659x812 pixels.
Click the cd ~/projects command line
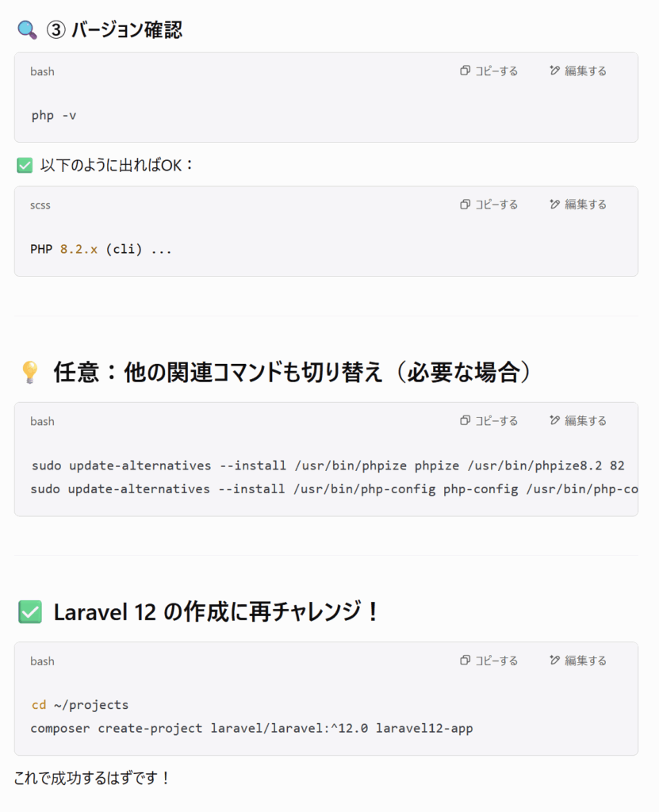pyautogui.click(x=80, y=705)
